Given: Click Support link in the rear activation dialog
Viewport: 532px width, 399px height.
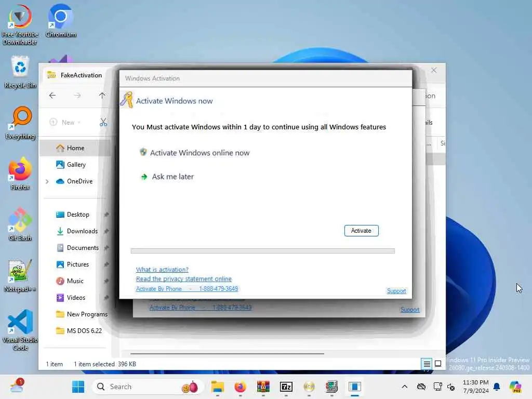Looking at the screenshot, I should click(x=410, y=310).
